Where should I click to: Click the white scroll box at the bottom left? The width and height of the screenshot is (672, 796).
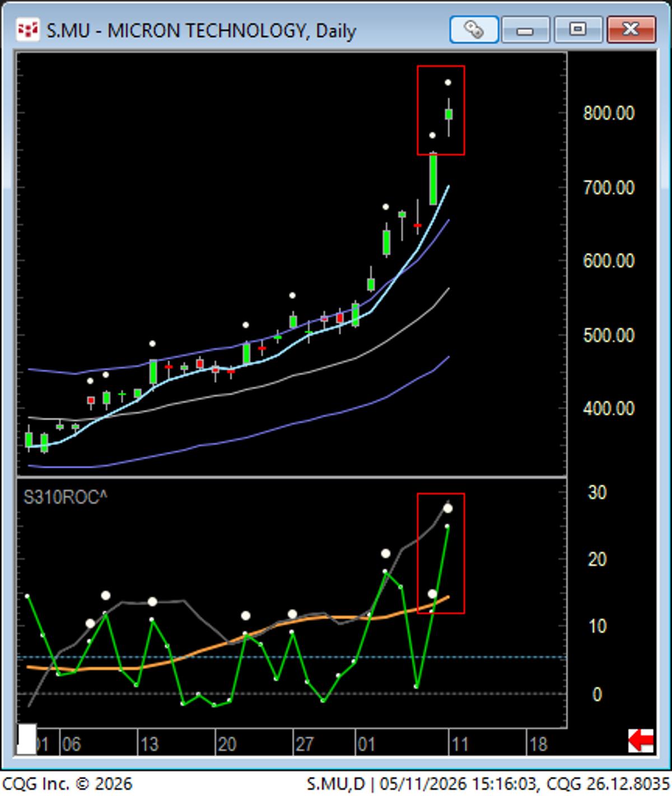[27, 739]
